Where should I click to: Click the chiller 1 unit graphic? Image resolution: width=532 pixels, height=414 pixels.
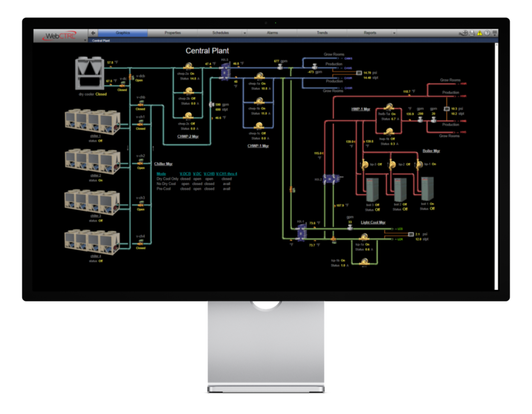(x=92, y=121)
